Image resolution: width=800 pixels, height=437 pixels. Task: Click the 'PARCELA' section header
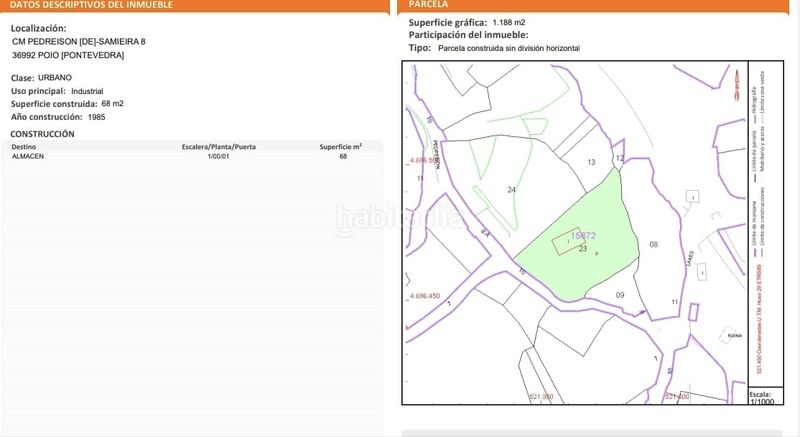428,4
